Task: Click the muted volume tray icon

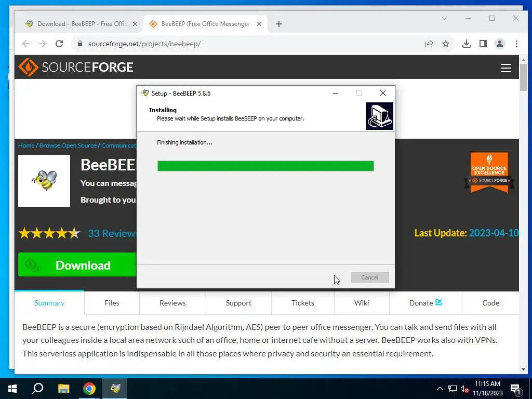Action: click(x=465, y=389)
